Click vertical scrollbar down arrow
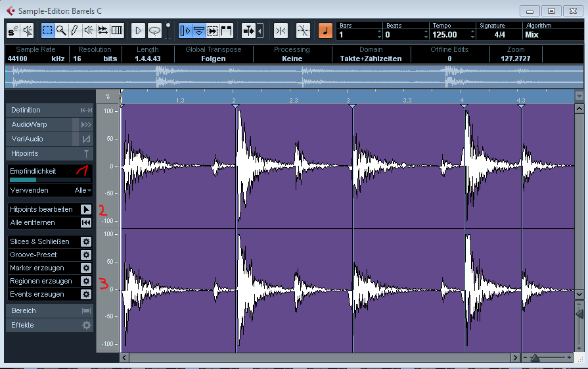The image size is (588, 369). (579, 295)
